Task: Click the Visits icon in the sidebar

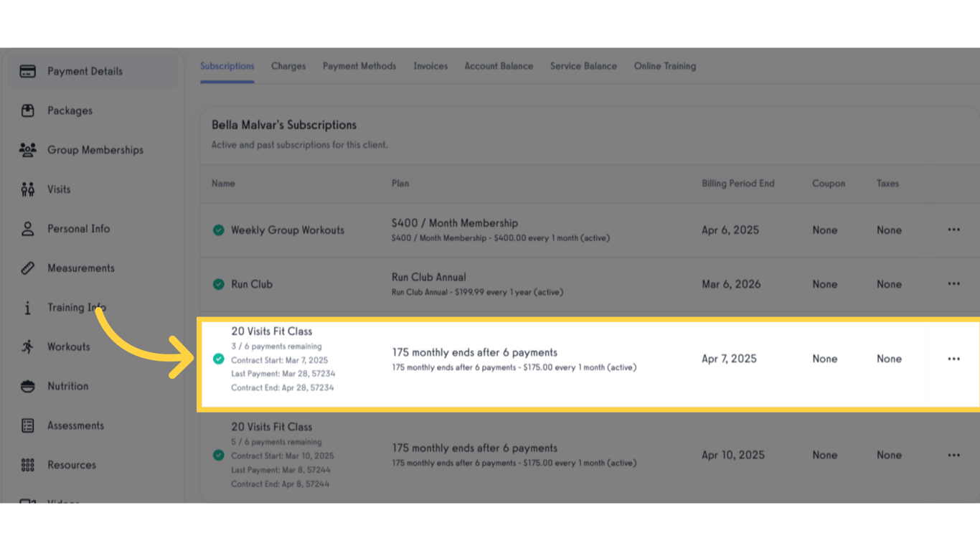Action: [x=27, y=189]
